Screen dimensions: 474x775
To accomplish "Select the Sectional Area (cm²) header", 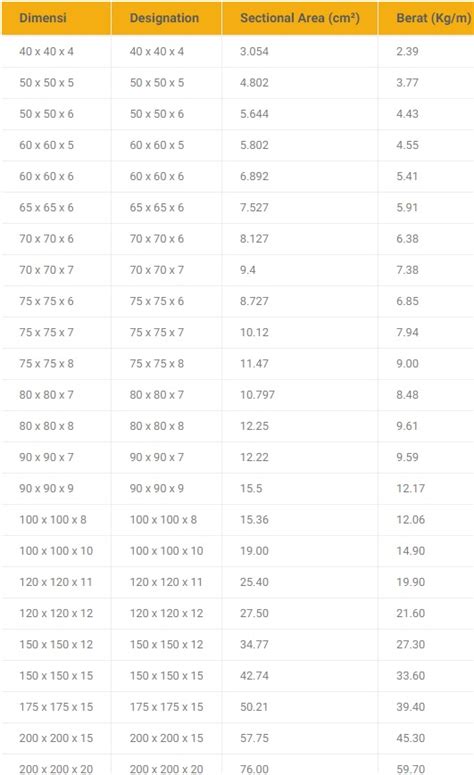I will [x=300, y=18].
